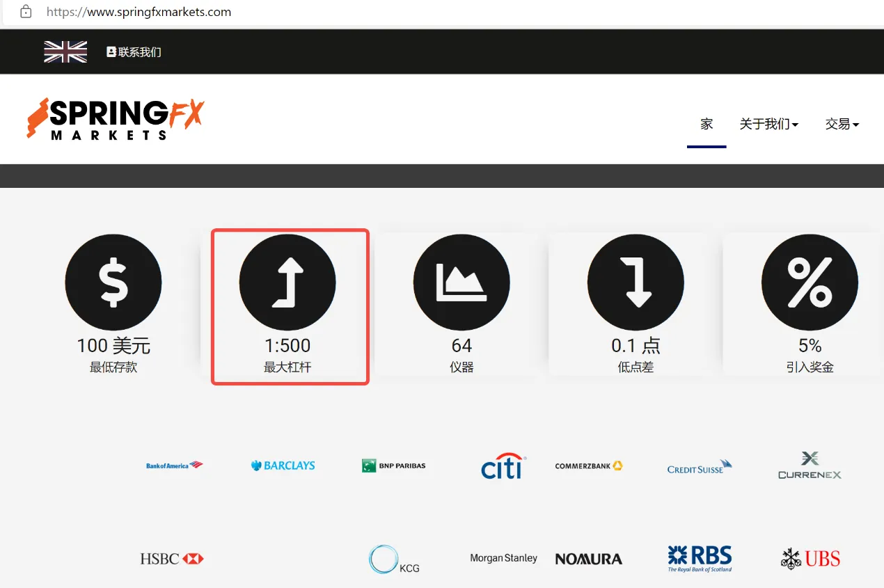This screenshot has height=588, width=884.
Task: Click the "1:500" leverage value
Action: [287, 346]
